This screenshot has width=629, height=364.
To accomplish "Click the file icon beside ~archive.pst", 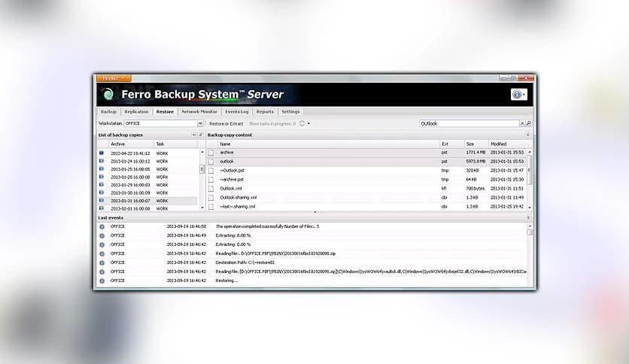I will click(211, 180).
